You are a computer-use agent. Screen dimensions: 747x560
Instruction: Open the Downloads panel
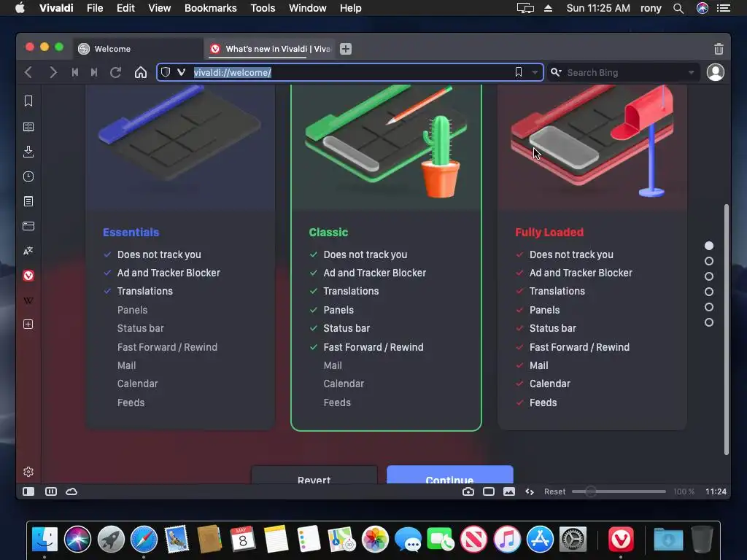(28, 152)
